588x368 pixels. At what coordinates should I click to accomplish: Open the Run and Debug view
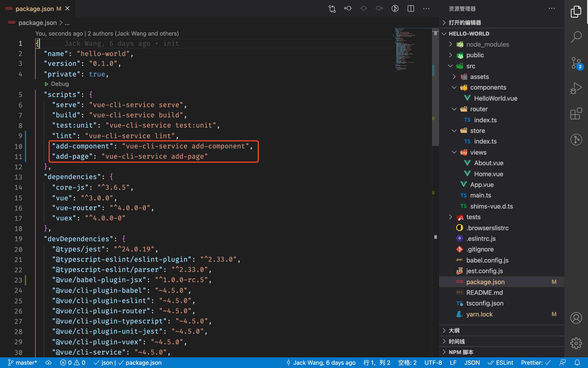(576, 88)
